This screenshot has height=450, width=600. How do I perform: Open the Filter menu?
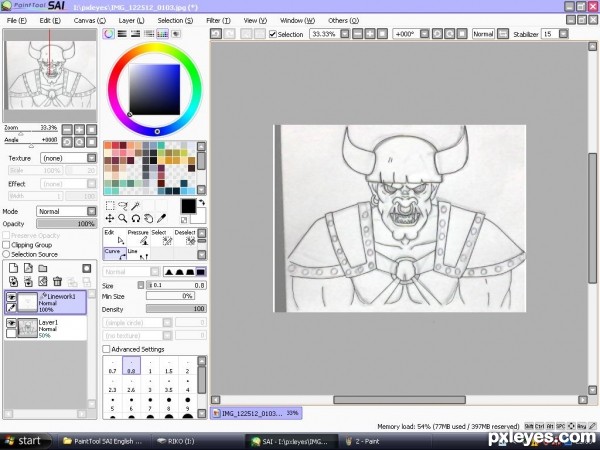[x=218, y=21]
